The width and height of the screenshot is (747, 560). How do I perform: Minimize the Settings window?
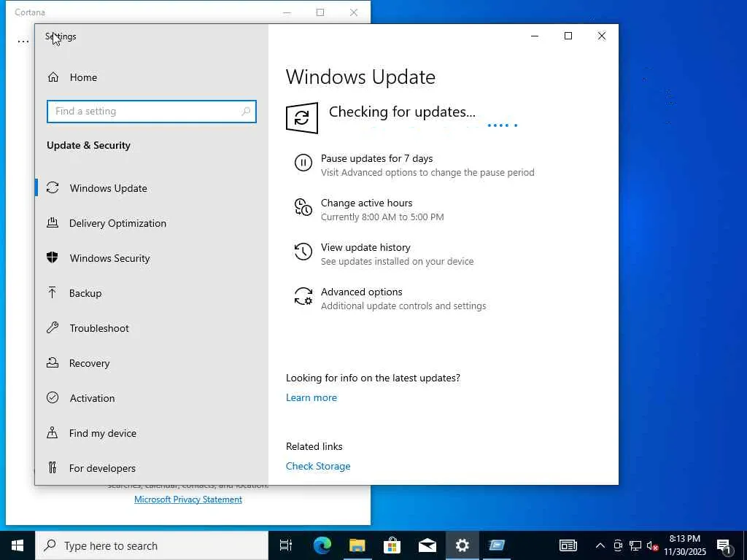click(x=535, y=36)
